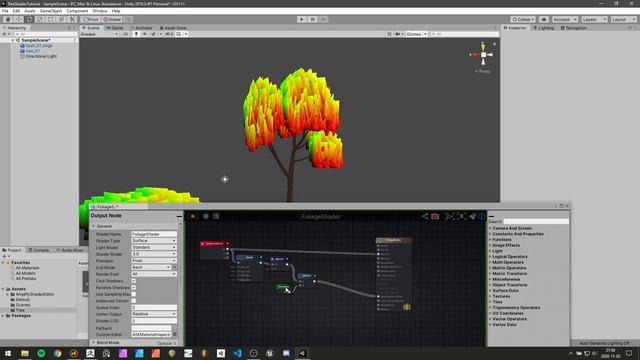The height and width of the screenshot is (360, 640).
Task: Click the clean unused nodes brush icon
Action: tap(472, 216)
